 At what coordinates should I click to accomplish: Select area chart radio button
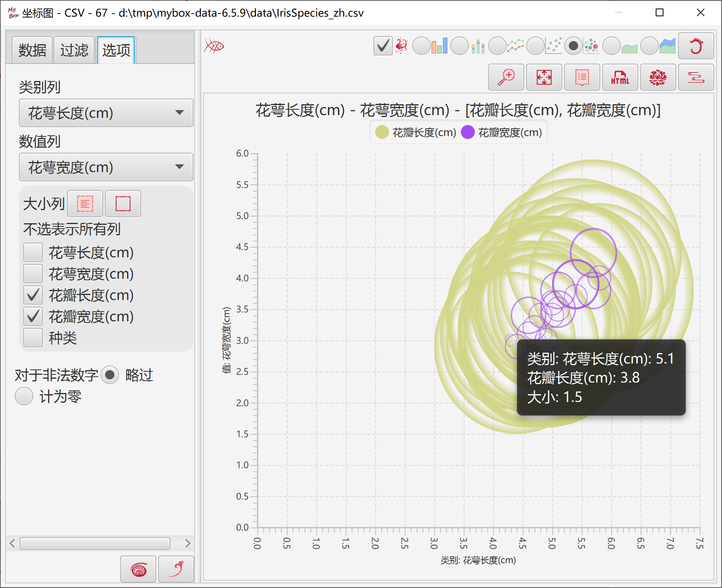tap(611, 46)
